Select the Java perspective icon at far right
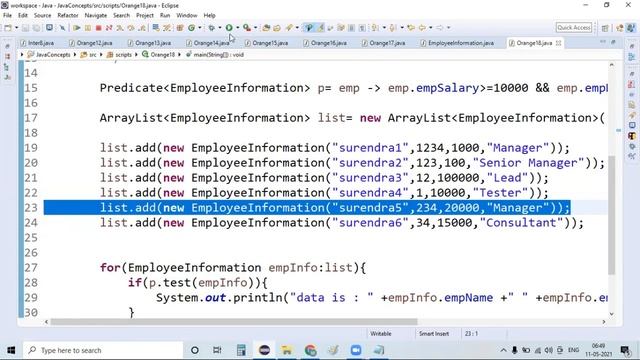Screen dimensions: 640x360 pos(631,28)
